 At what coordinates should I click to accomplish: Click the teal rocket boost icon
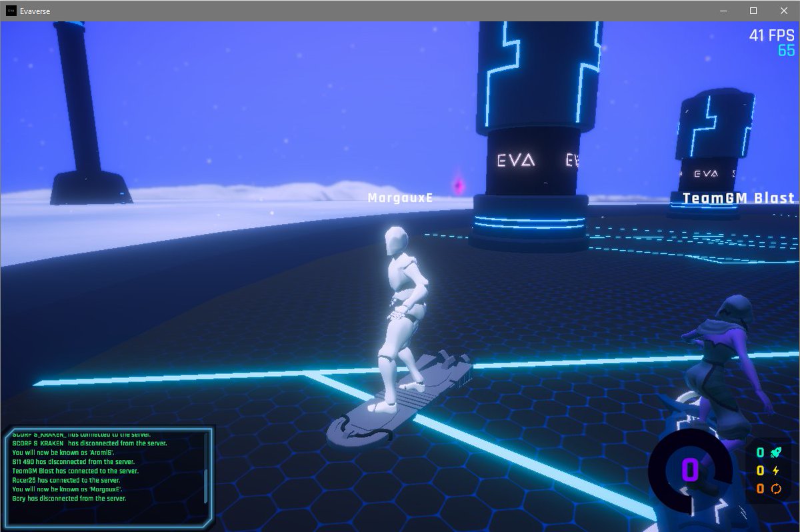click(776, 453)
